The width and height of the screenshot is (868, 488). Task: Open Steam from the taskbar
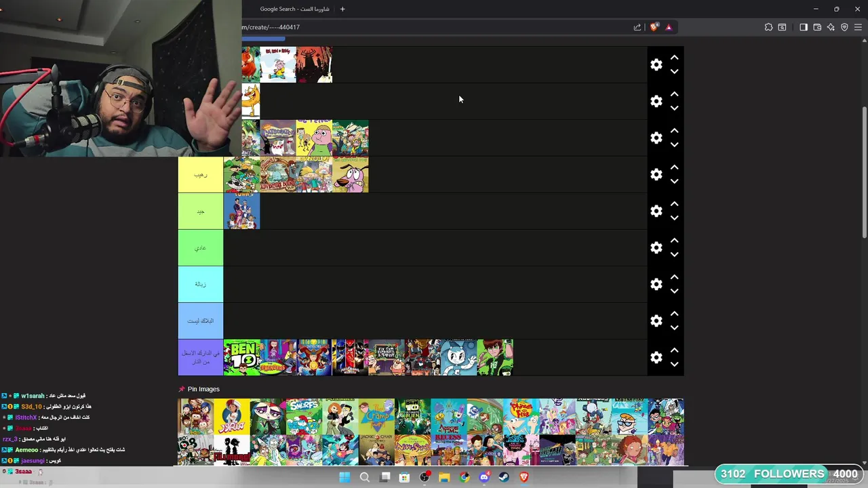point(504,477)
